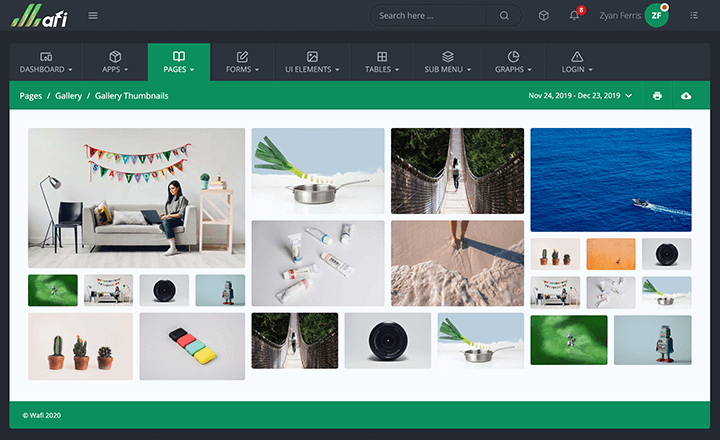
Task: Expand the Graphs dropdown menu
Action: click(513, 62)
